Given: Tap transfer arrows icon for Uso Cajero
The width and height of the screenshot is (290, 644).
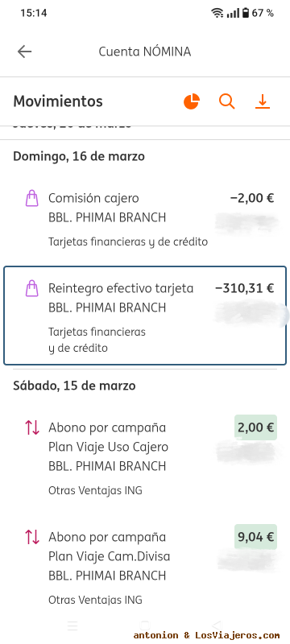Looking at the screenshot, I should click(x=32, y=427).
